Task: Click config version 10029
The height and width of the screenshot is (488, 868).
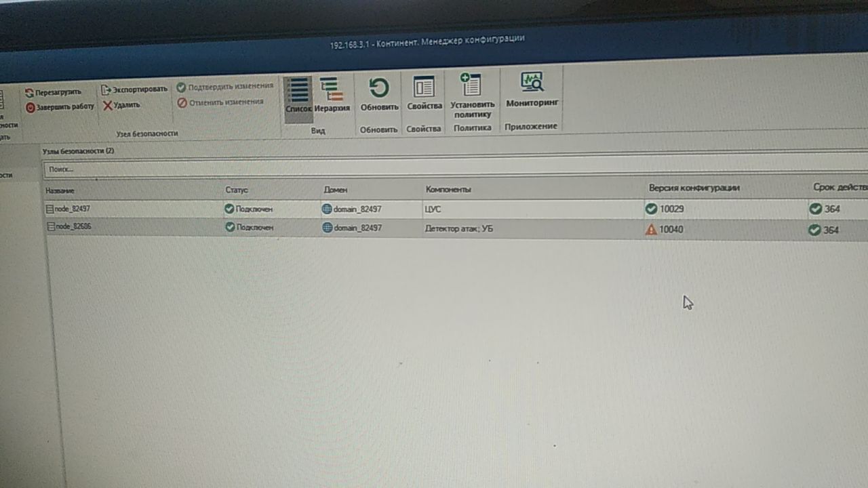Action: coord(671,209)
